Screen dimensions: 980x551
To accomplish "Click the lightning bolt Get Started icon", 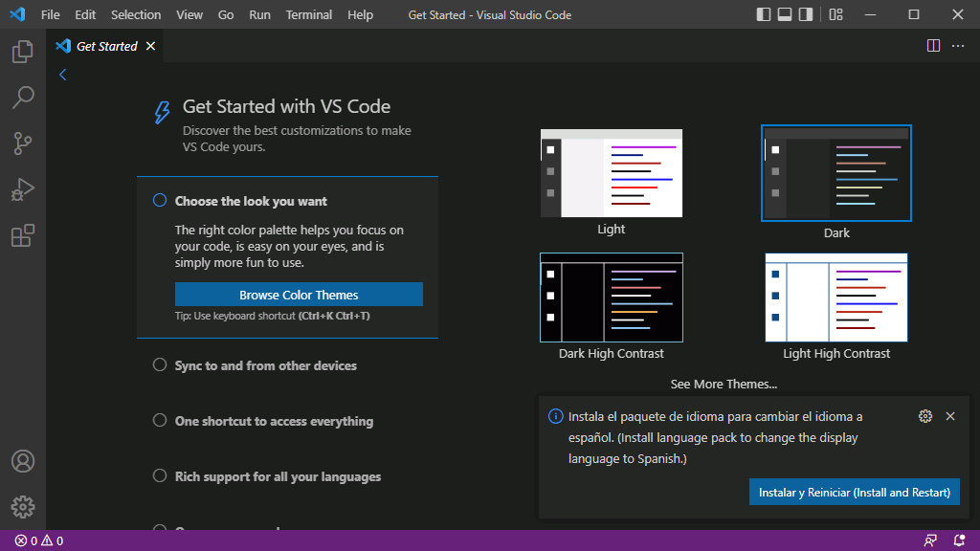I will click(x=162, y=113).
